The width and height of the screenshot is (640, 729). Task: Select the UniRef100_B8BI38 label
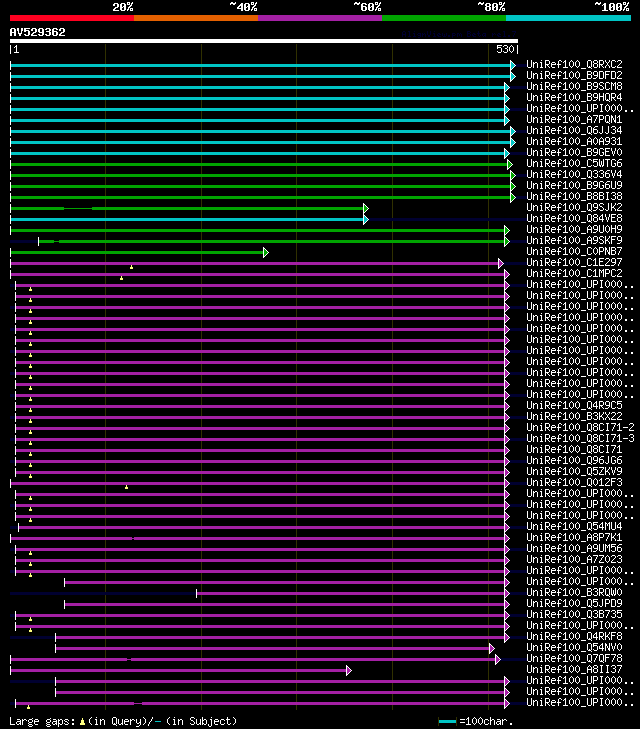[574, 196]
